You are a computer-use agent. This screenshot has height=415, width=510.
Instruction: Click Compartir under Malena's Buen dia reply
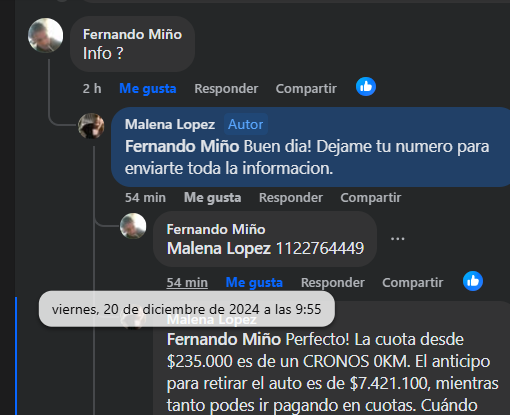371,198
